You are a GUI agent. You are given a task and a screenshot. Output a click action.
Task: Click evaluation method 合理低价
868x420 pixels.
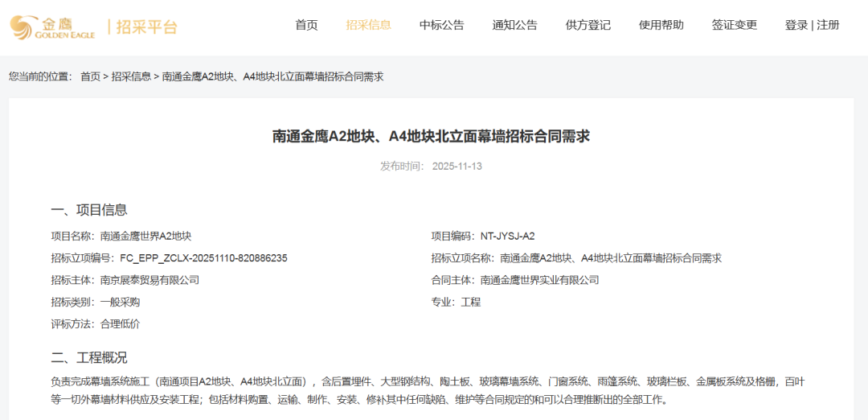pyautogui.click(x=120, y=325)
